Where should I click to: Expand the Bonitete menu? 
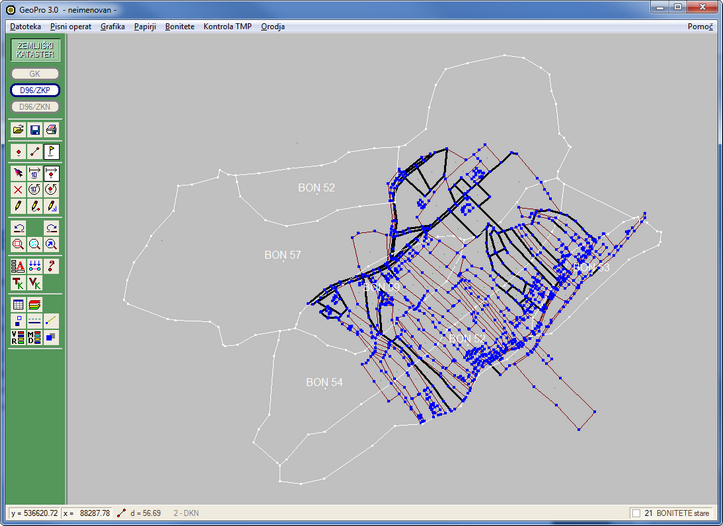[x=180, y=26]
